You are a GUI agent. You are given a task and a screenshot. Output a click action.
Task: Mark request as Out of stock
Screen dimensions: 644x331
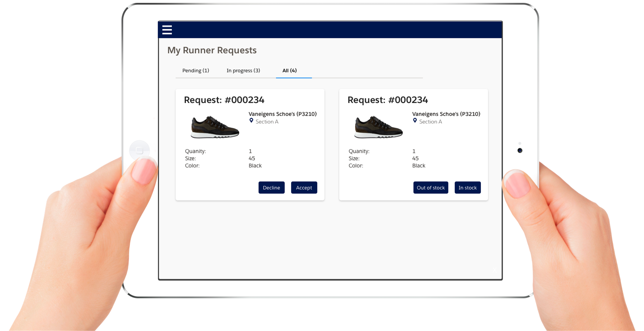[430, 188]
